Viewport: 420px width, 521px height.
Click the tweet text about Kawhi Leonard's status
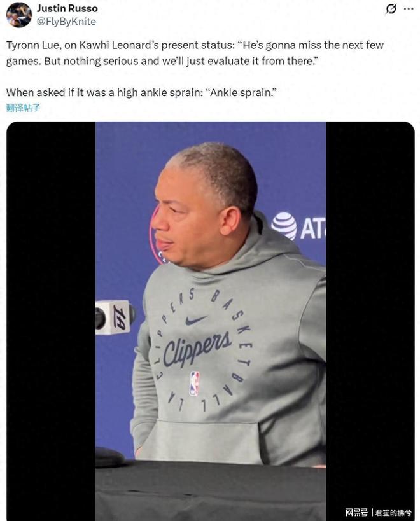tap(195, 53)
